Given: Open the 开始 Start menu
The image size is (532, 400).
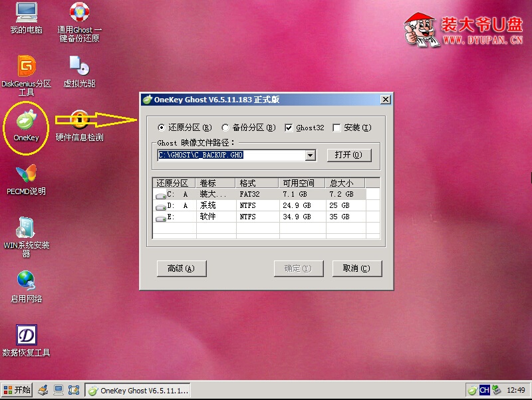Looking at the screenshot, I should tap(16, 390).
